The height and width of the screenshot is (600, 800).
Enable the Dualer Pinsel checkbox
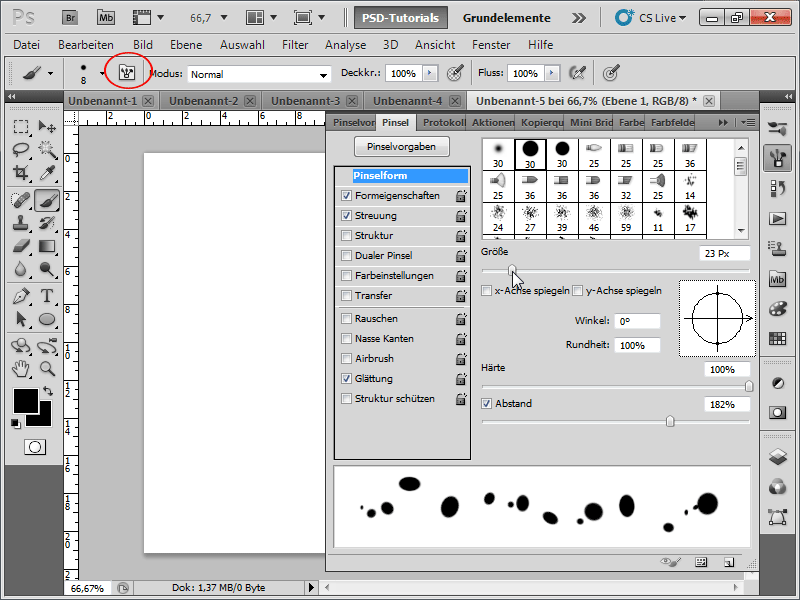pyautogui.click(x=346, y=255)
